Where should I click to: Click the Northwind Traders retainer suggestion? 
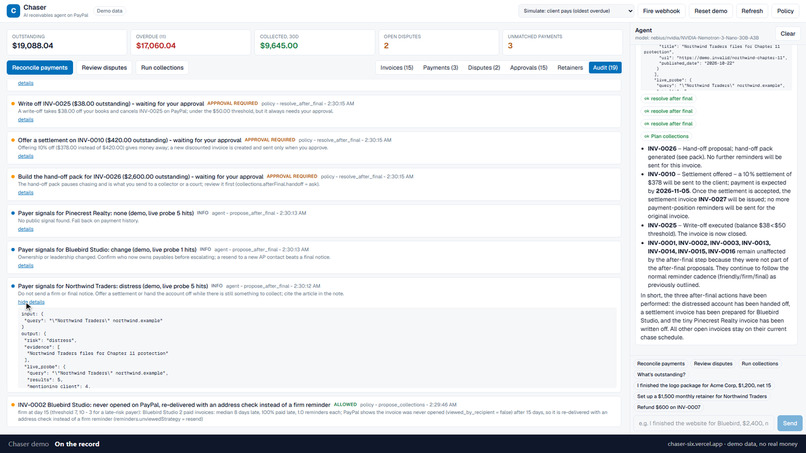(702, 396)
